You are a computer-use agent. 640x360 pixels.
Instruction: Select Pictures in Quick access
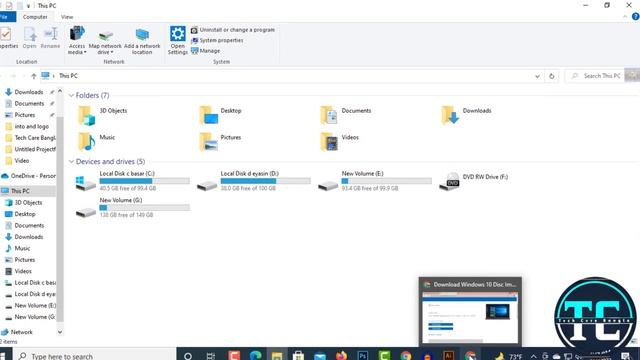click(x=25, y=115)
